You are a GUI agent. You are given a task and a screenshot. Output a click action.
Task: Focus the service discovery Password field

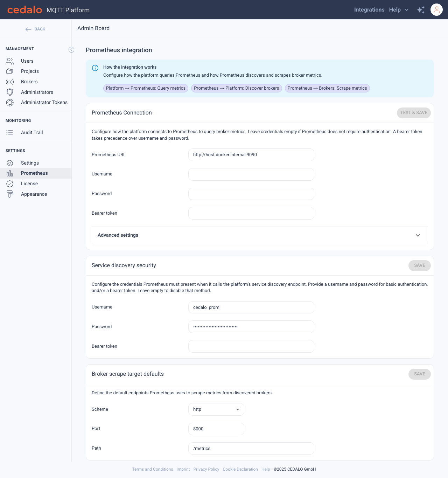point(251,327)
